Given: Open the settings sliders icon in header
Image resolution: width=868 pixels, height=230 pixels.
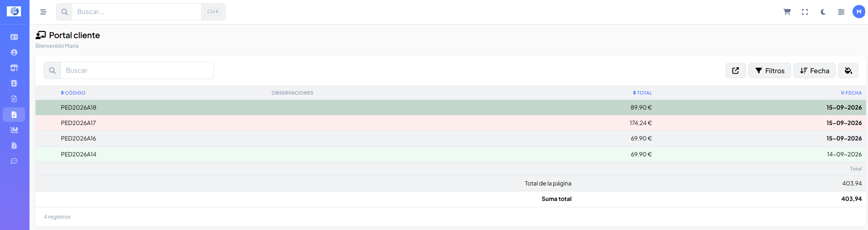Looking at the screenshot, I should [x=841, y=12].
